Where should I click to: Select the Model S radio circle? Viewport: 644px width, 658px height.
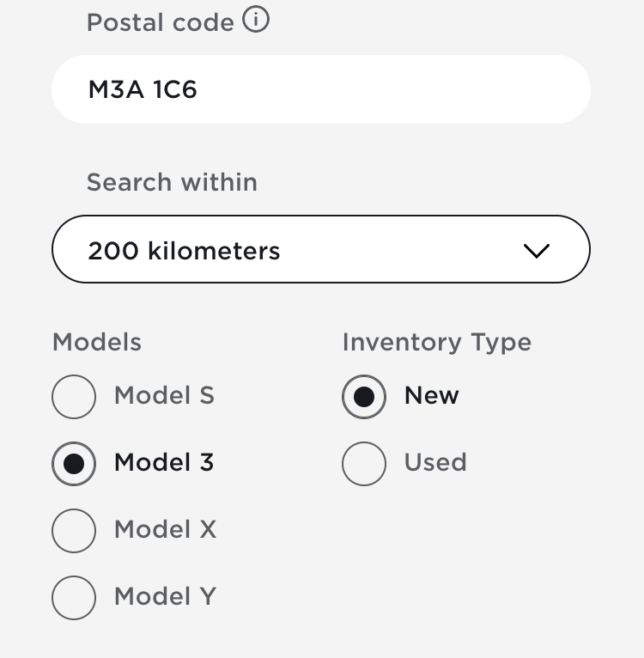coord(74,397)
